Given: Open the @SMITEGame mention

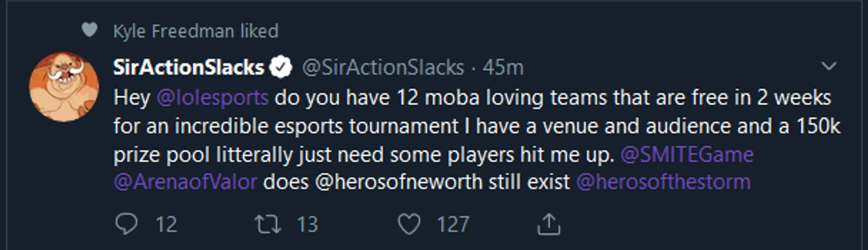Looking at the screenshot, I should 687,155.
